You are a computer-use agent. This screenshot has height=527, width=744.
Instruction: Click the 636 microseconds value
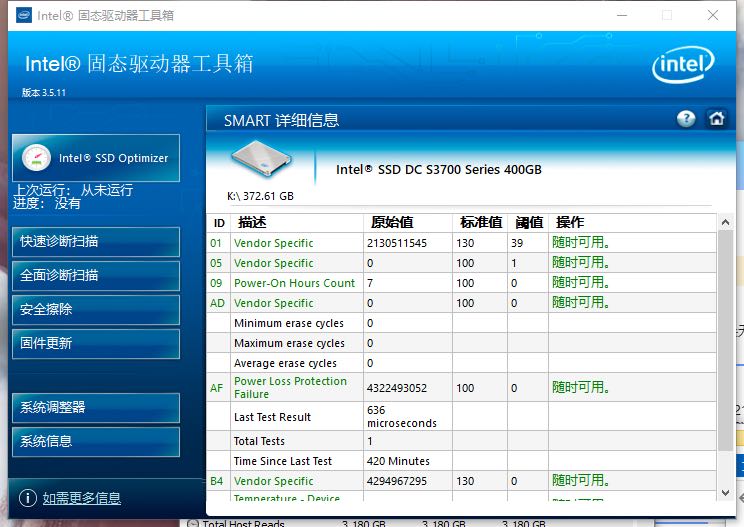point(401,416)
